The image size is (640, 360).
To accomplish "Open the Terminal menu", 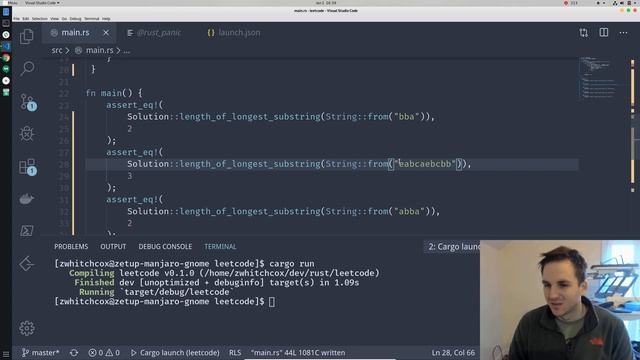I will pos(91,19).
